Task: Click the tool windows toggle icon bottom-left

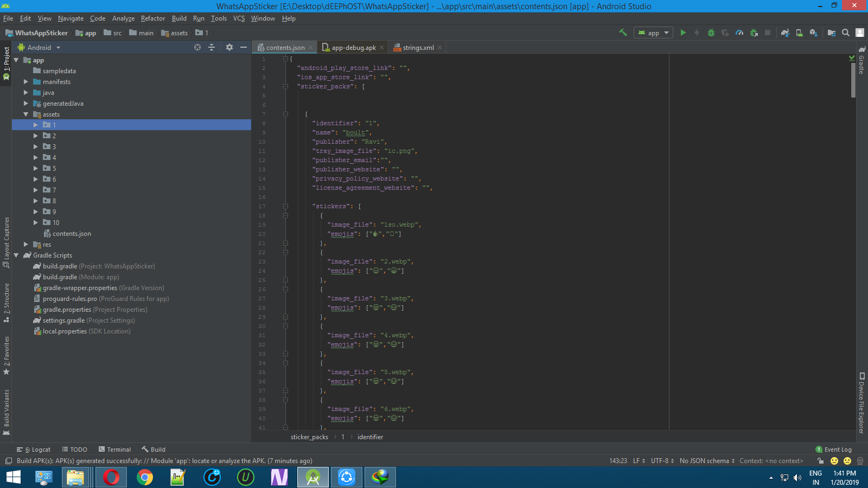Action: (9, 461)
